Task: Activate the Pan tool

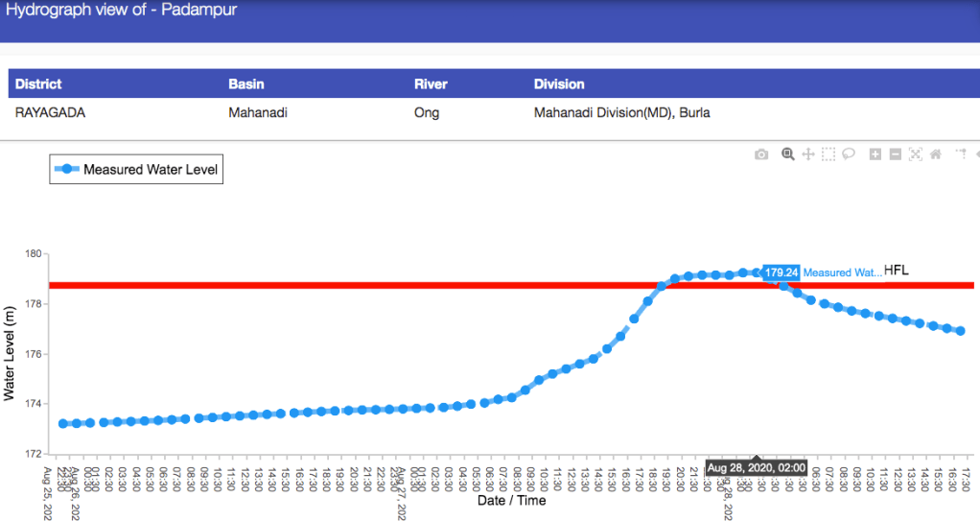Action: tap(808, 154)
